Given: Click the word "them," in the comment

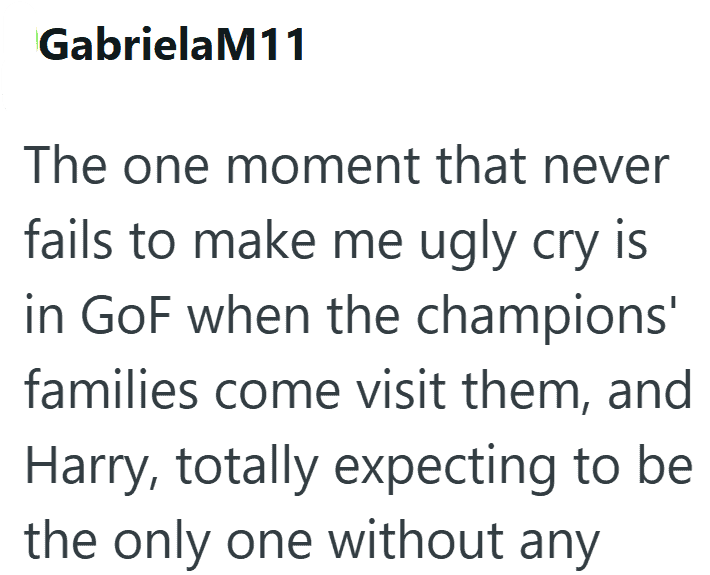Looking at the screenshot, I should (x=527, y=390).
